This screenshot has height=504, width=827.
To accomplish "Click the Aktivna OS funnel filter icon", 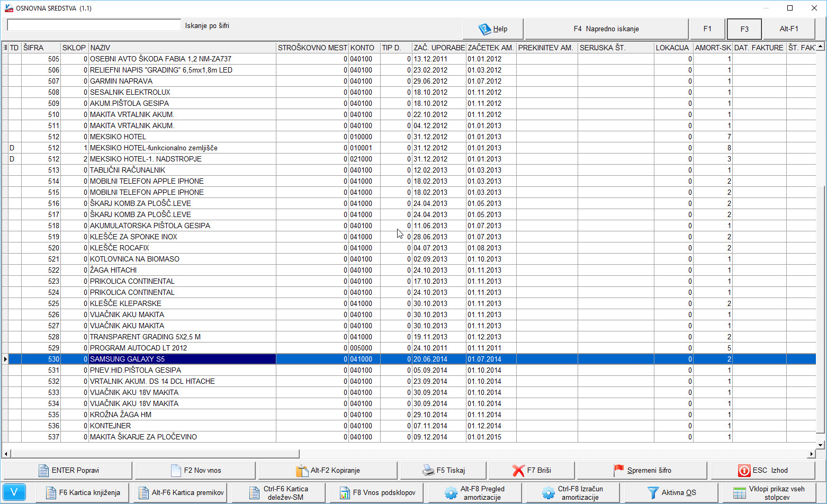I will 653,493.
